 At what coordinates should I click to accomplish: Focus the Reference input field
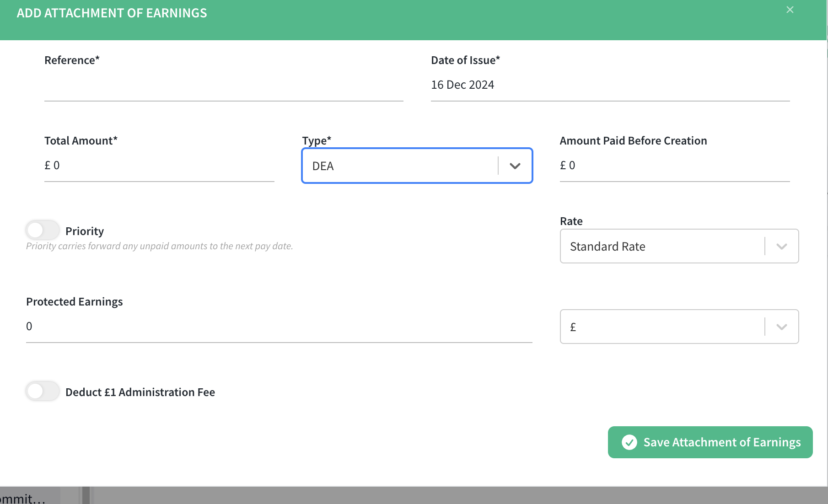tap(223, 86)
